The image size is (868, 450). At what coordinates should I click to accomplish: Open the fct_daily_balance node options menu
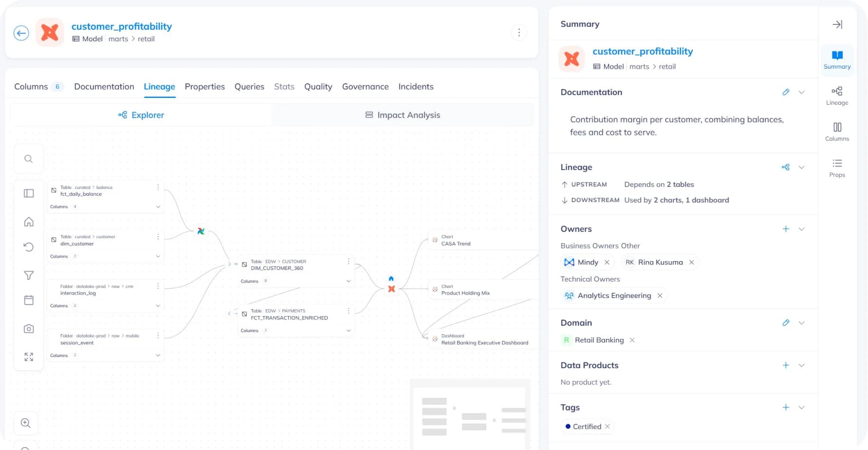pos(158,187)
